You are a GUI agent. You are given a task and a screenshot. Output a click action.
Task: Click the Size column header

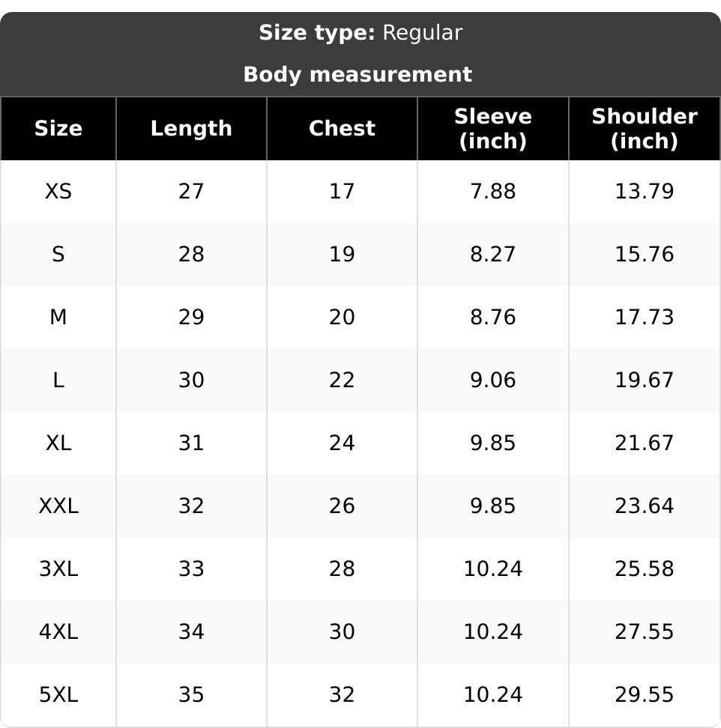pyautogui.click(x=58, y=128)
